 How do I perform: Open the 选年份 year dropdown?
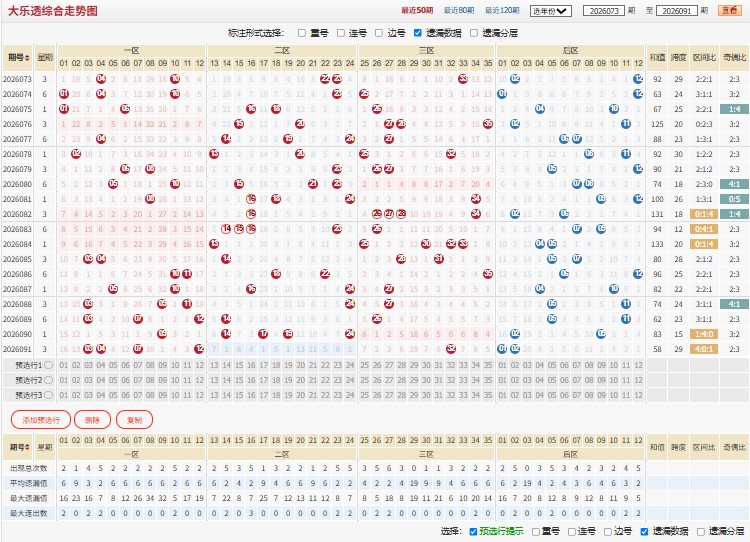click(x=551, y=11)
